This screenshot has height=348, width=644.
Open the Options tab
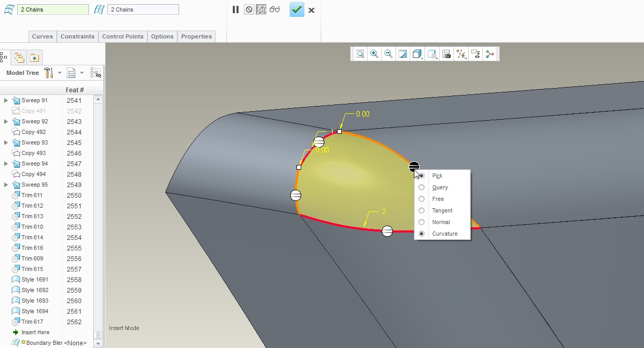coord(162,36)
